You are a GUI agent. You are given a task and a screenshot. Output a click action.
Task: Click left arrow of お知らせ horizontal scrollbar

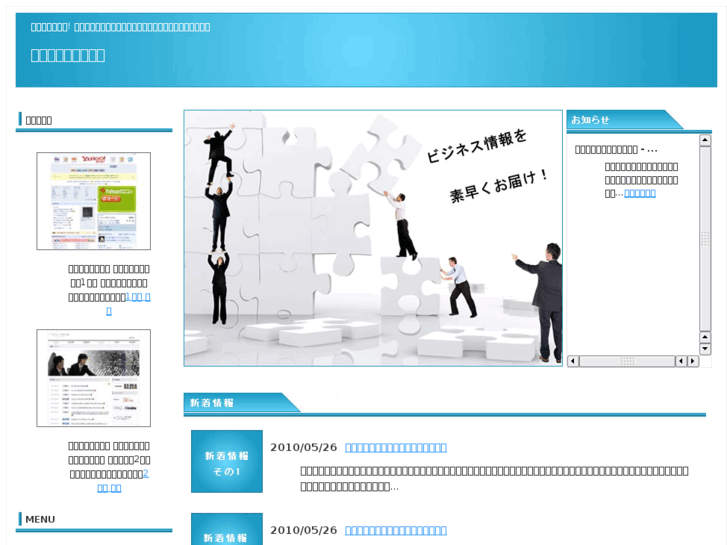[x=573, y=361]
